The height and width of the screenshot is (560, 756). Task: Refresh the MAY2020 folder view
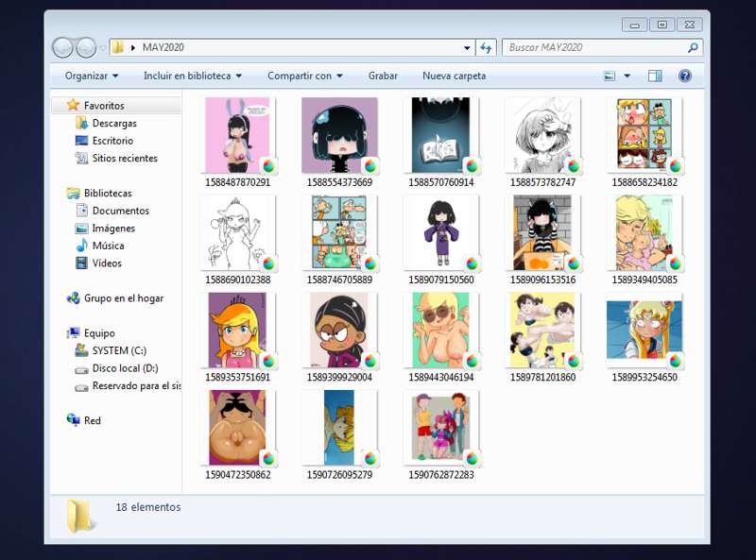(486, 47)
